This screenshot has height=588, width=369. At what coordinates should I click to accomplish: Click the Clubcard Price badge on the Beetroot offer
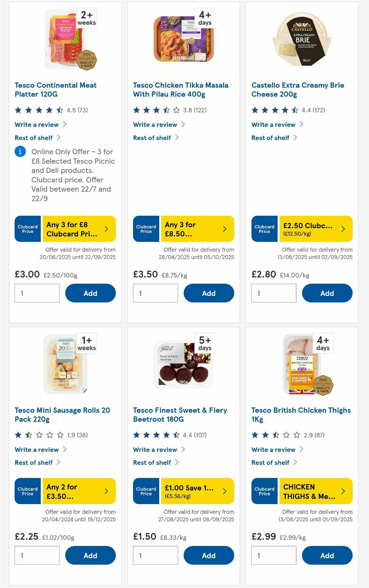146,491
